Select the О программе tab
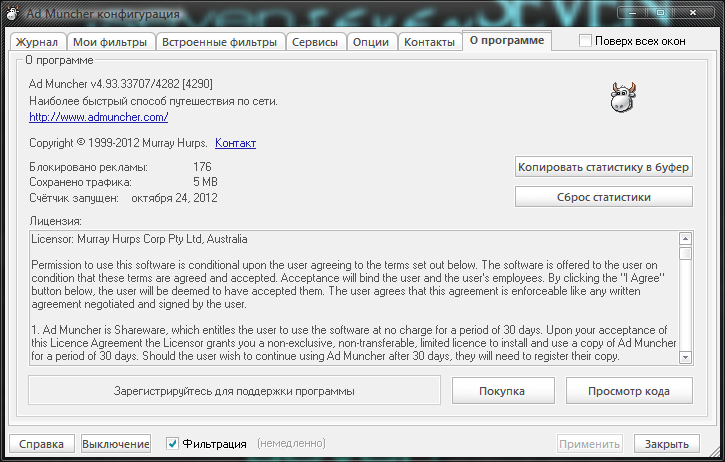This screenshot has height=462, width=725. click(507, 40)
